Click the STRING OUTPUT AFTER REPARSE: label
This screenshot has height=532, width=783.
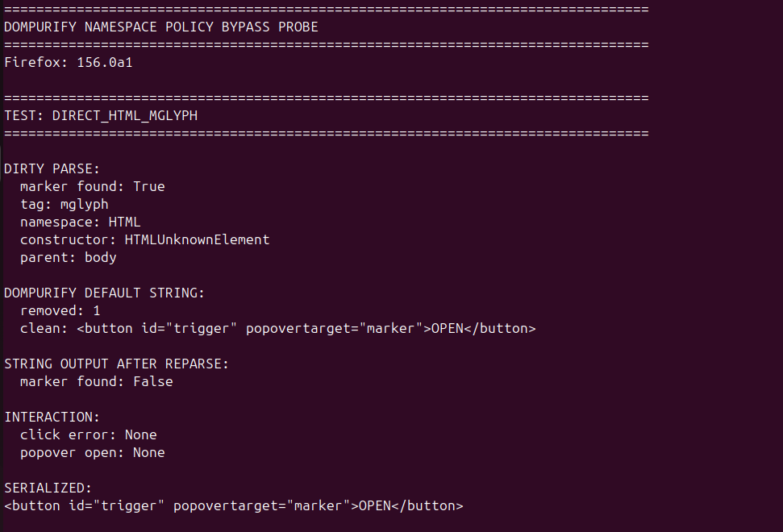coord(116,364)
